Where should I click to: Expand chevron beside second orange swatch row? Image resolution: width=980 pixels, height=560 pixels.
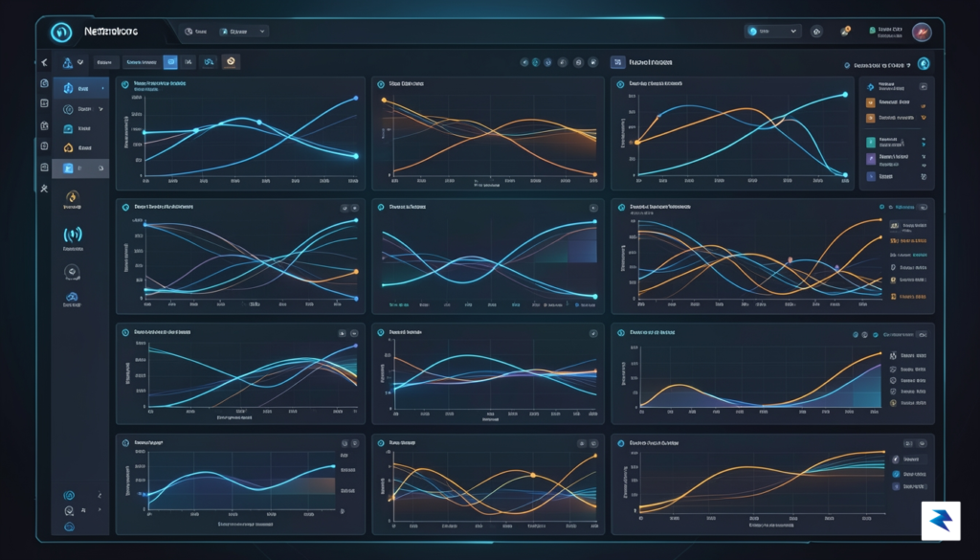(x=924, y=118)
